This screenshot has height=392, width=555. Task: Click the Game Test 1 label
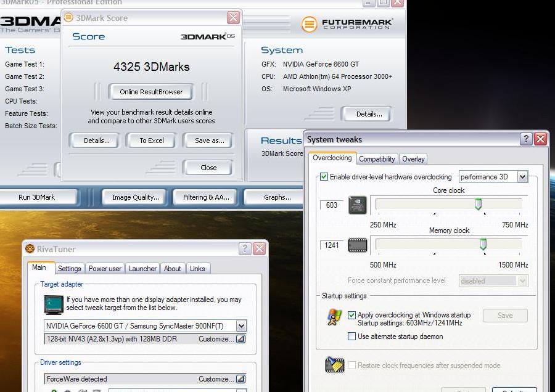[25, 64]
